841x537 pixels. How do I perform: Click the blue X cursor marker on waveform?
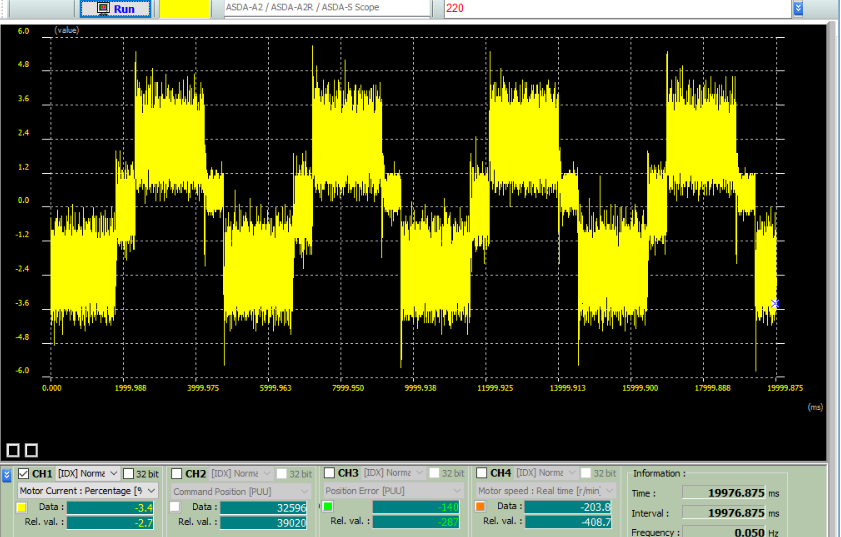click(775, 303)
